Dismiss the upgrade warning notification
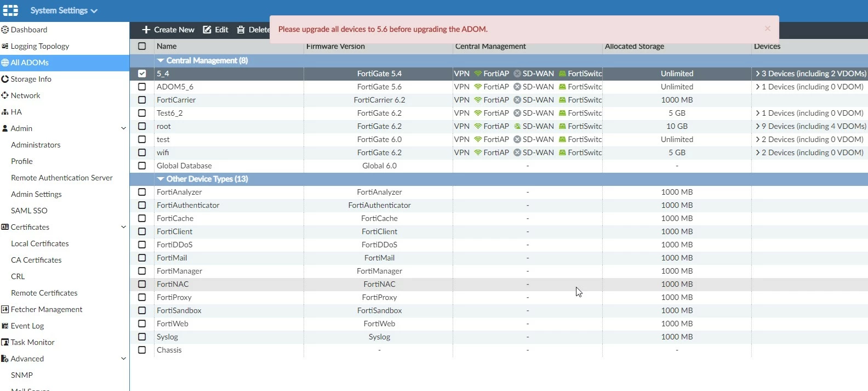The height and width of the screenshot is (391, 868). click(768, 29)
